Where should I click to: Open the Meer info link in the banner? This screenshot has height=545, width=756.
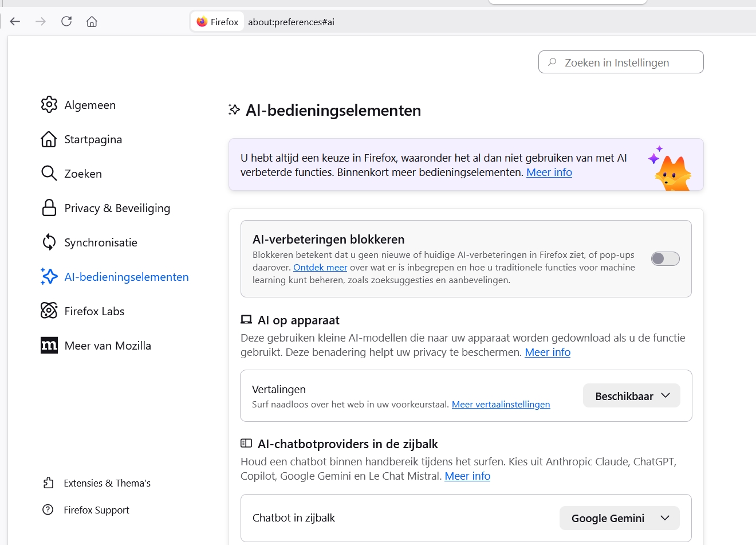(549, 172)
